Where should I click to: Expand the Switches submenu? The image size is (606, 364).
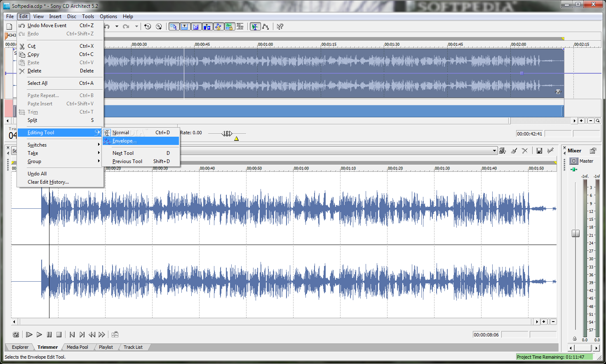click(60, 145)
